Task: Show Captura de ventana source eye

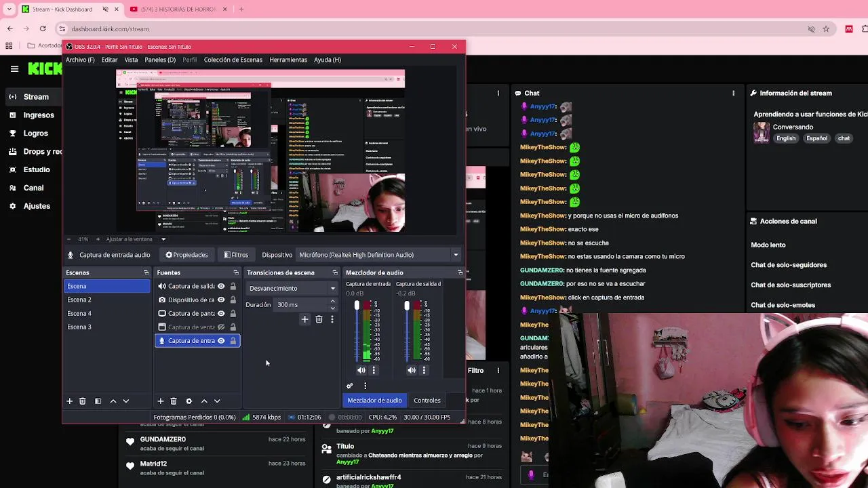Action: [x=221, y=327]
